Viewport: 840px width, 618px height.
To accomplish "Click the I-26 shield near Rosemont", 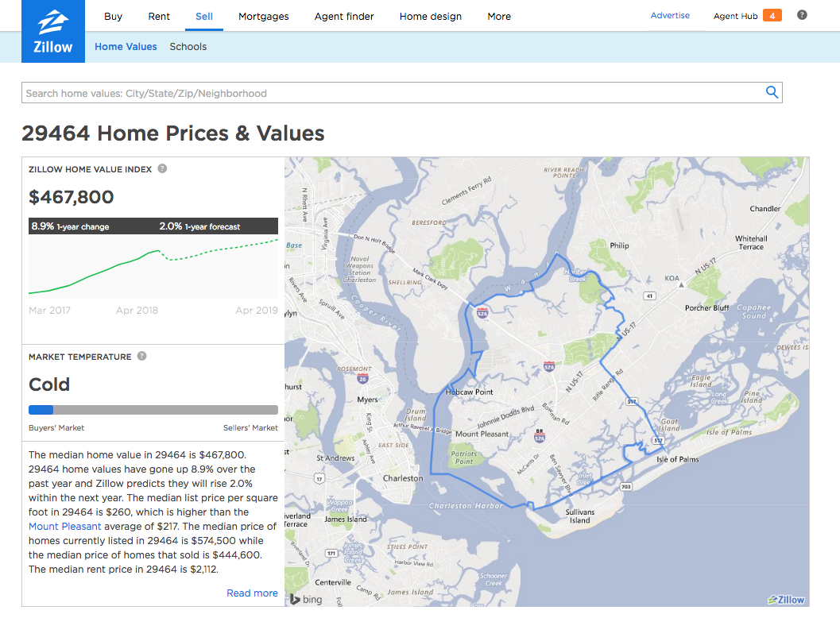I will pos(362,379).
